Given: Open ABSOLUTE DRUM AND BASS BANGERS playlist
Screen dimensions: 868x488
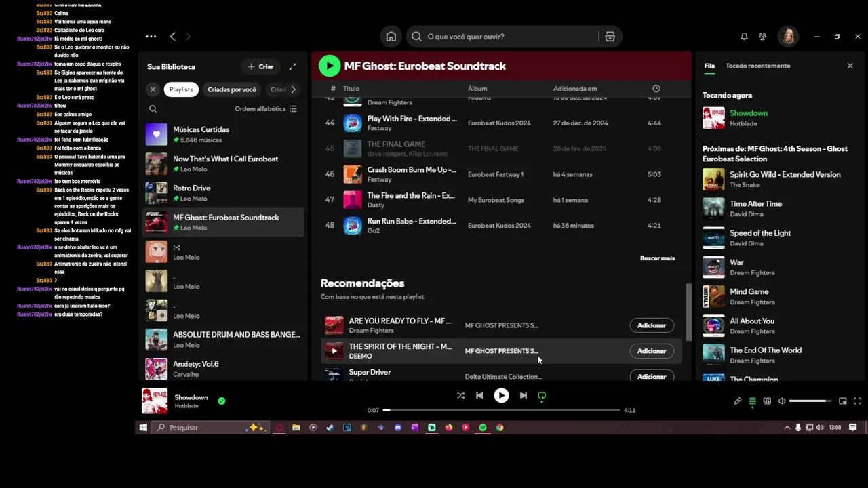Looking at the screenshot, I should pos(224,340).
